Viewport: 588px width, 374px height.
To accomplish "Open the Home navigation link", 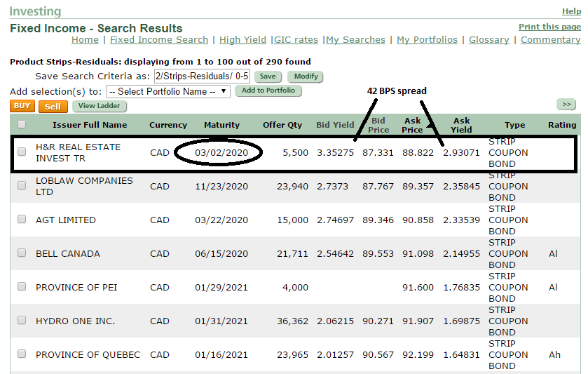I will (x=85, y=40).
